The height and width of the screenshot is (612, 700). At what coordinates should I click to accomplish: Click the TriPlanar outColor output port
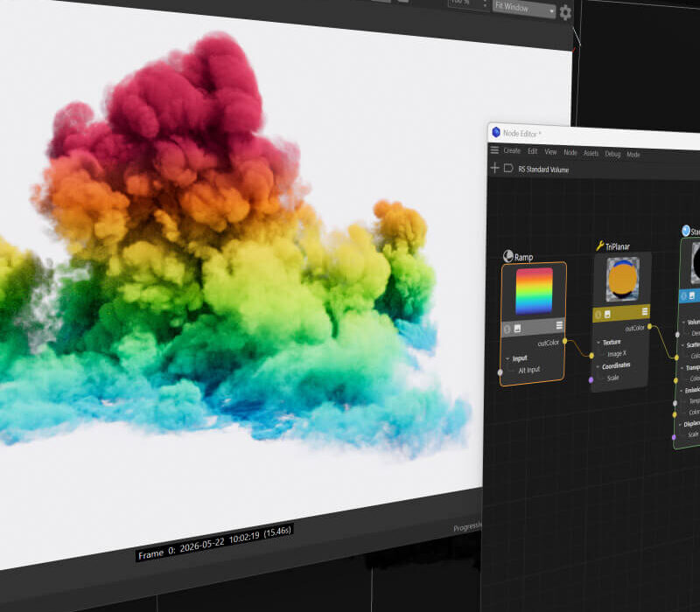(x=650, y=326)
